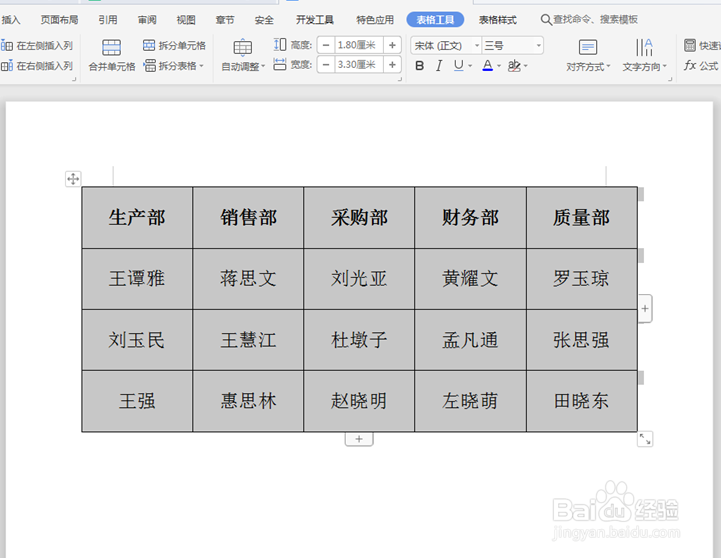Toggle Italic formatting

point(439,66)
